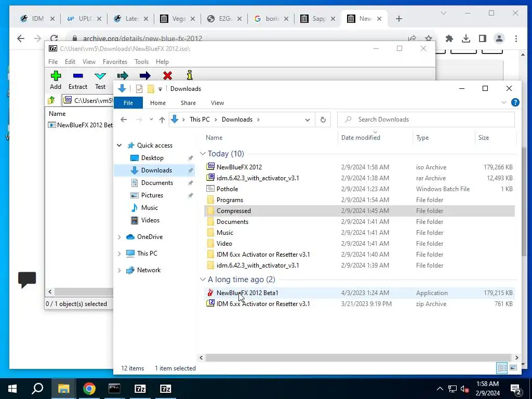Select IDM 6.xx Activator zip archive
Screen dimensions: 532x399
pyautogui.click(x=360, y=303)
